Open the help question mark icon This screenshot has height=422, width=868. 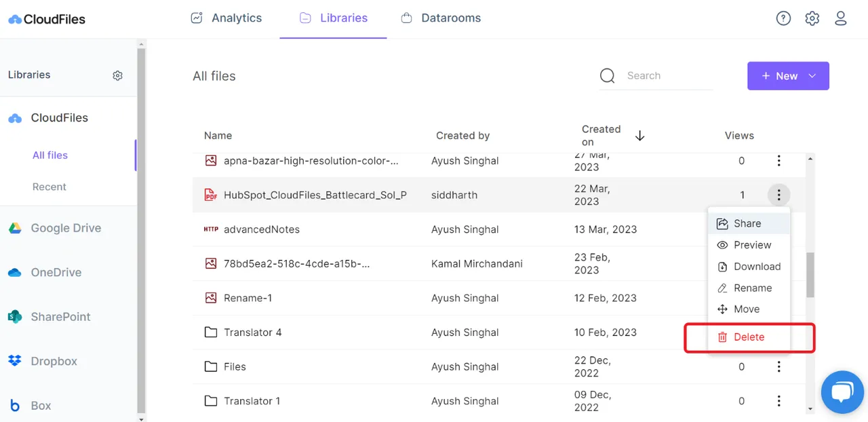click(x=783, y=18)
